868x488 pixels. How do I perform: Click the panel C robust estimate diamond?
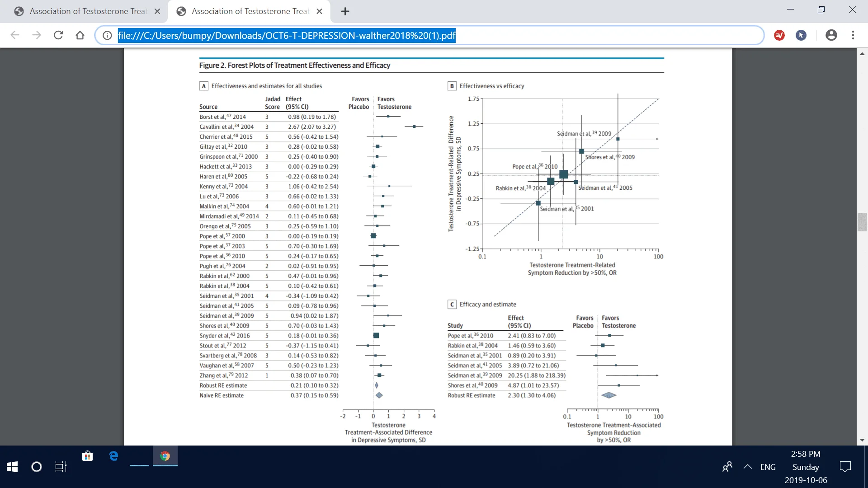609,395
